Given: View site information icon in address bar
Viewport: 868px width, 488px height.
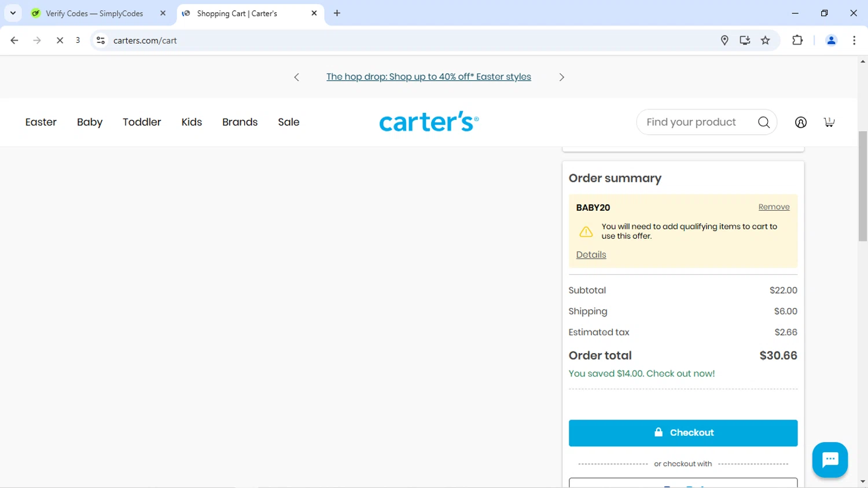Looking at the screenshot, I should (x=101, y=41).
